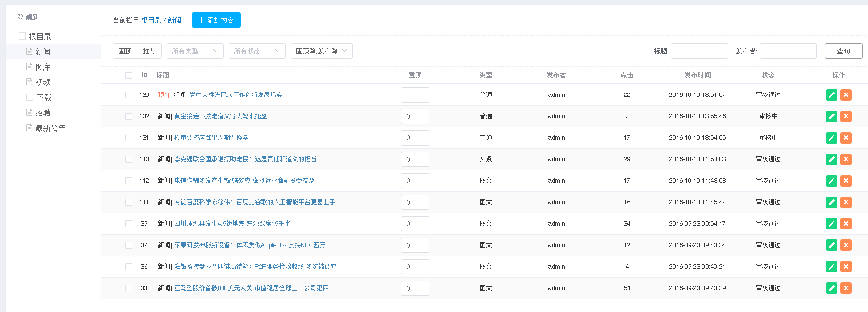
Task: Open article 党中央推进民族工作创新发展纪实
Action: [x=236, y=95]
